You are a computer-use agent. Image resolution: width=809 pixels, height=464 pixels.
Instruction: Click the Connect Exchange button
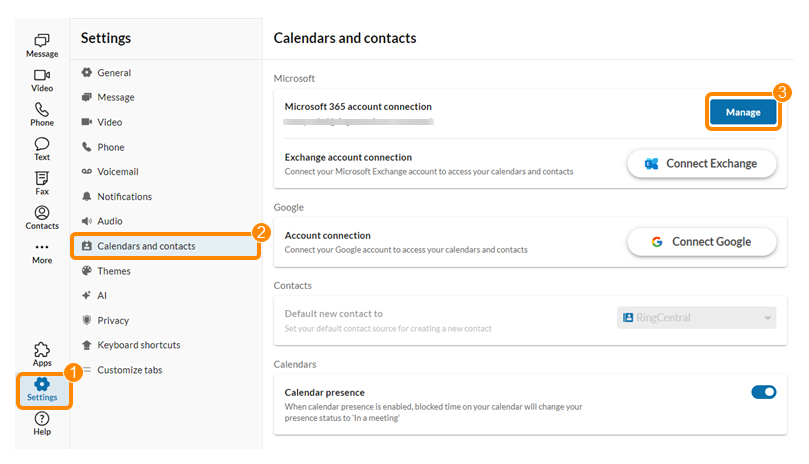click(x=702, y=164)
